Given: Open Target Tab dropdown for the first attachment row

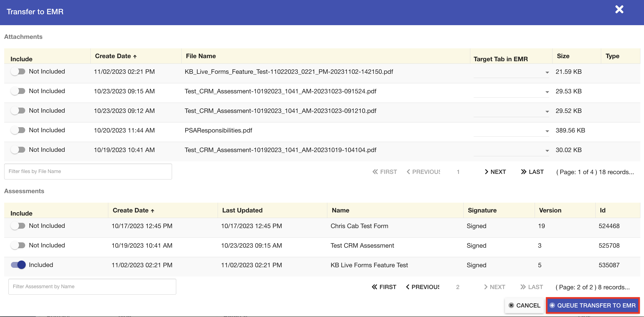Looking at the screenshot, I should [547, 72].
